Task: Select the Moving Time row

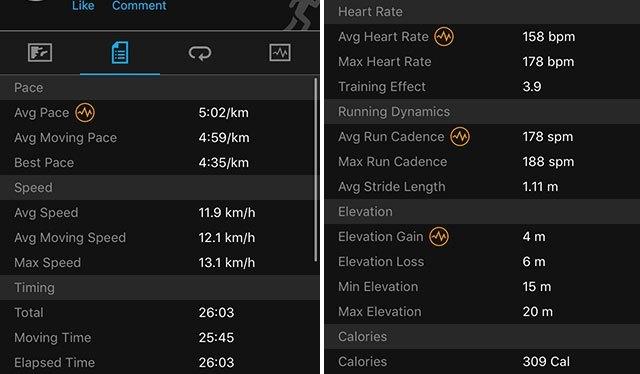Action: (158, 338)
